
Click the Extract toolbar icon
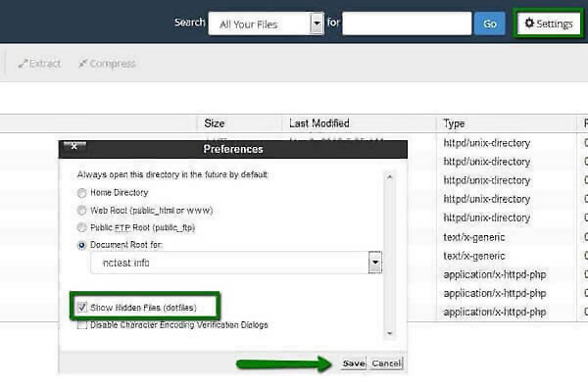point(23,64)
